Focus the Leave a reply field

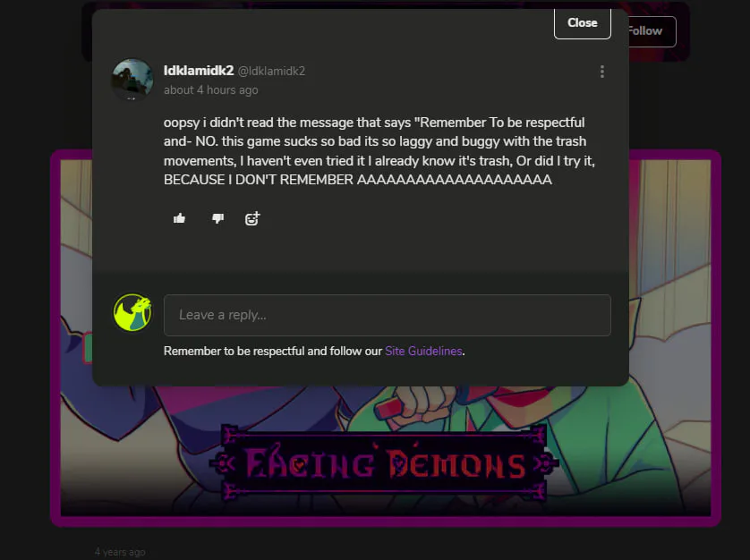pos(387,315)
